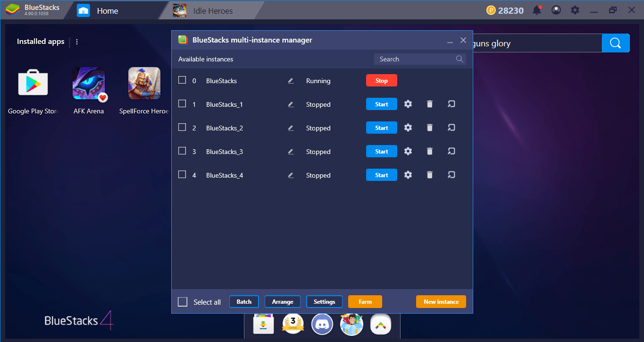Click the BlueStacks points coin icon

[x=491, y=10]
